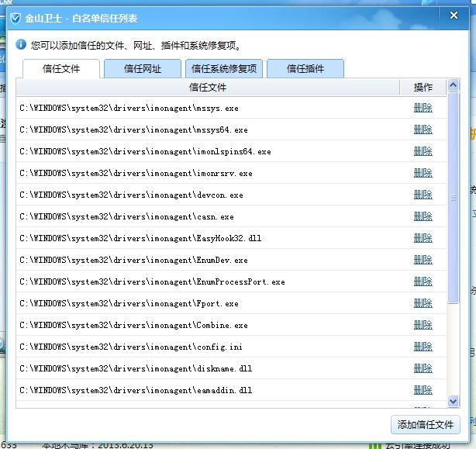Delete the mssys.exe trusted entry
The height and width of the screenshot is (449, 476).
pyautogui.click(x=423, y=108)
